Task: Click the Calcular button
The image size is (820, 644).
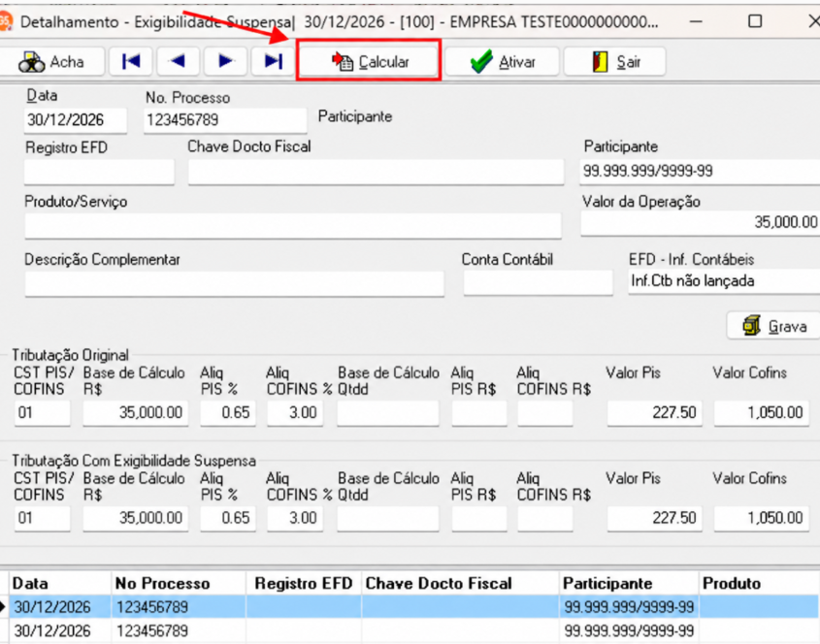Action: point(369,62)
